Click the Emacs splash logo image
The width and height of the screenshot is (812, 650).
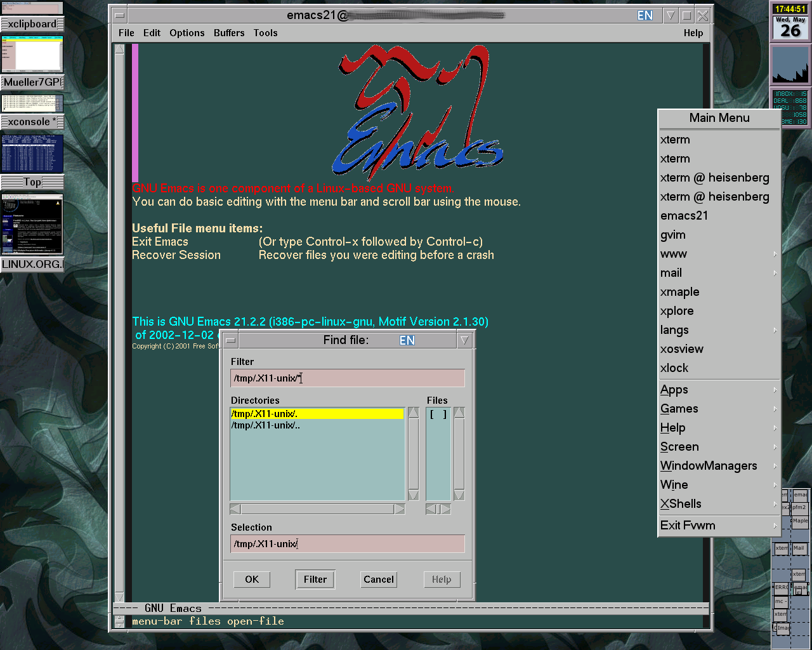pyautogui.click(x=417, y=113)
